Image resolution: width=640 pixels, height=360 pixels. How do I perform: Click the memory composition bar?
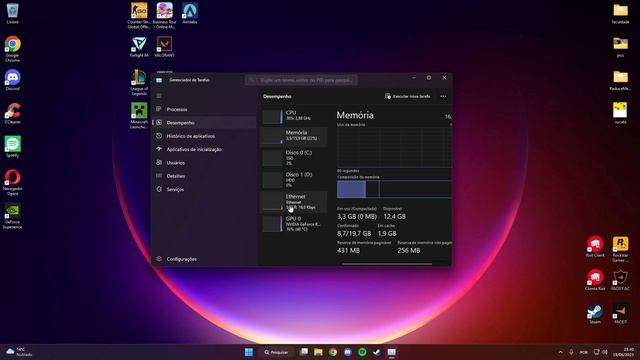[x=394, y=189]
